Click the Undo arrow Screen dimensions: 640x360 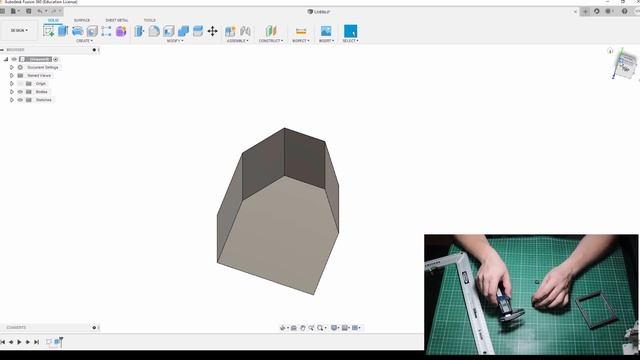tap(40, 11)
